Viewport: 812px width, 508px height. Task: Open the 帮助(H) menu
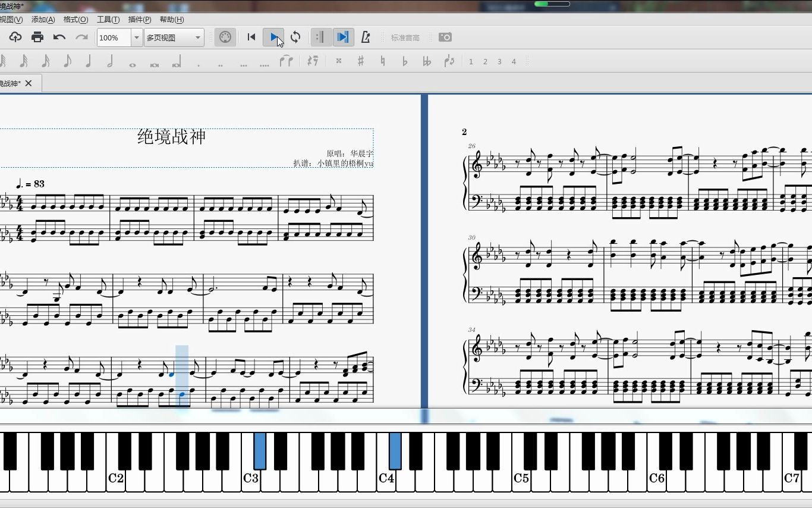point(172,20)
